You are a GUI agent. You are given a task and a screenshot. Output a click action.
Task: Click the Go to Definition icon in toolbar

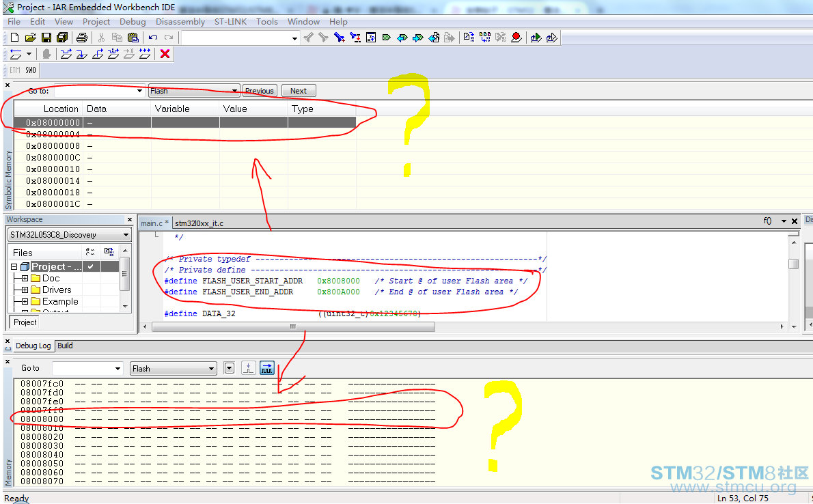371,38
